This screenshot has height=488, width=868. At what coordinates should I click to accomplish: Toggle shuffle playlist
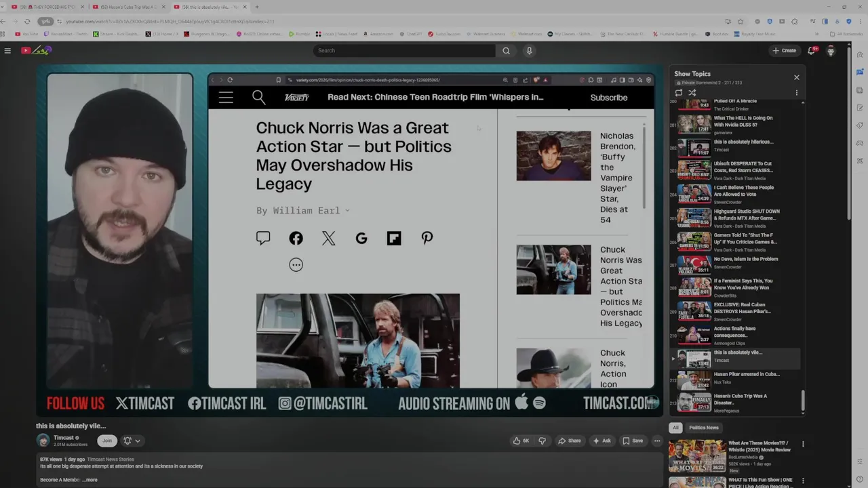click(x=692, y=93)
